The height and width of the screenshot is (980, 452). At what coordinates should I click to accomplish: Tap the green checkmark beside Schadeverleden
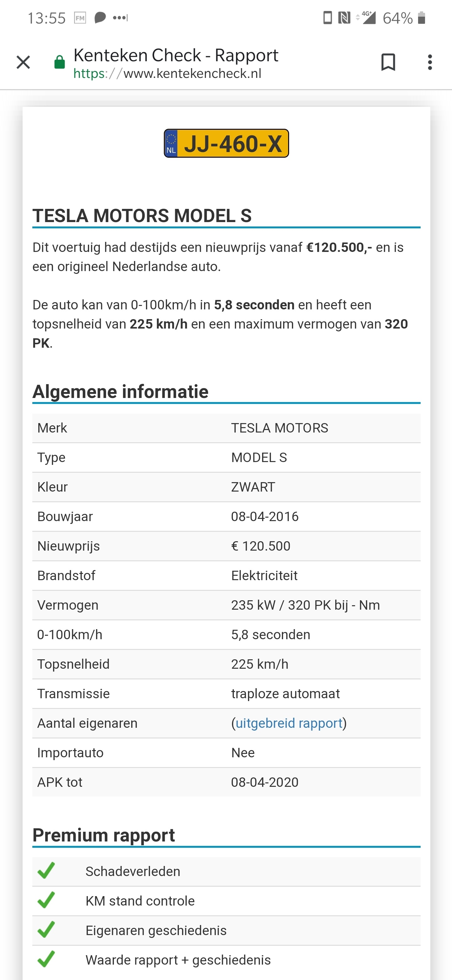tap(46, 871)
